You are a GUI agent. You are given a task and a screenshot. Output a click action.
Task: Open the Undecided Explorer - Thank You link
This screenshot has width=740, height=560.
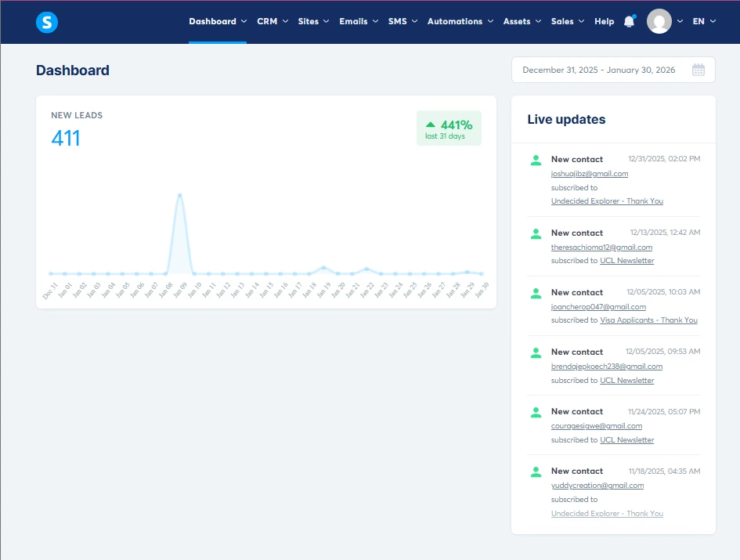click(x=607, y=201)
